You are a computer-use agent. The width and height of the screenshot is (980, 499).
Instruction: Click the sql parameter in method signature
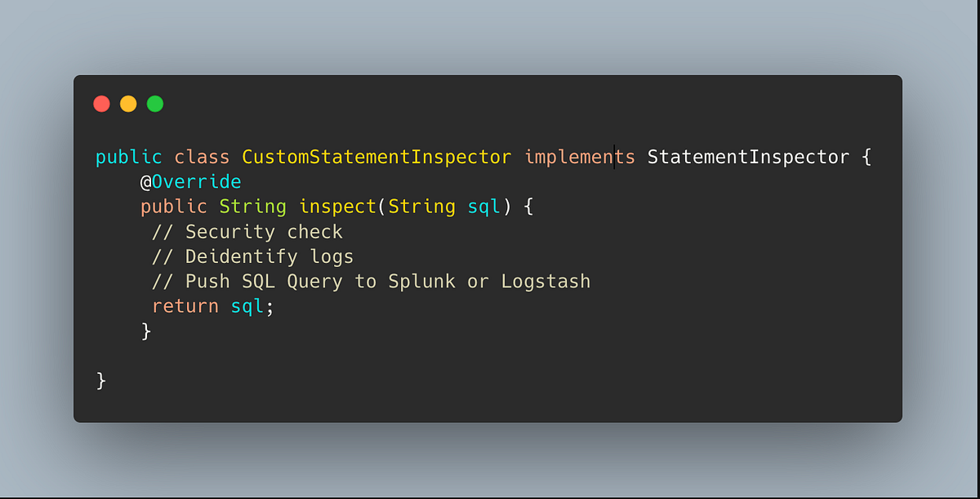click(483, 207)
